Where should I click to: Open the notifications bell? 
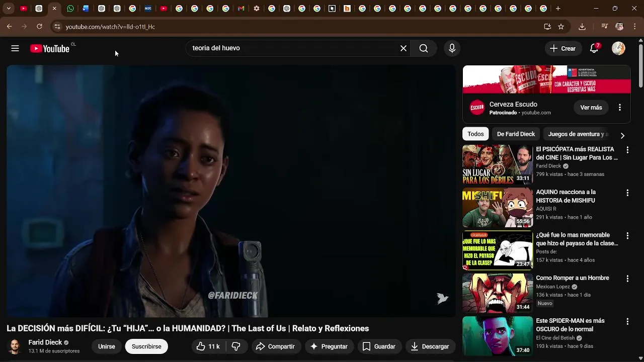click(x=594, y=48)
